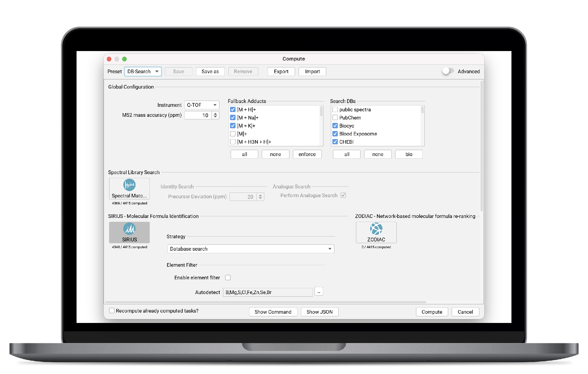Click the vertical scrollbar of the dialog
Screen dimensions: 588x374
click(x=482, y=146)
